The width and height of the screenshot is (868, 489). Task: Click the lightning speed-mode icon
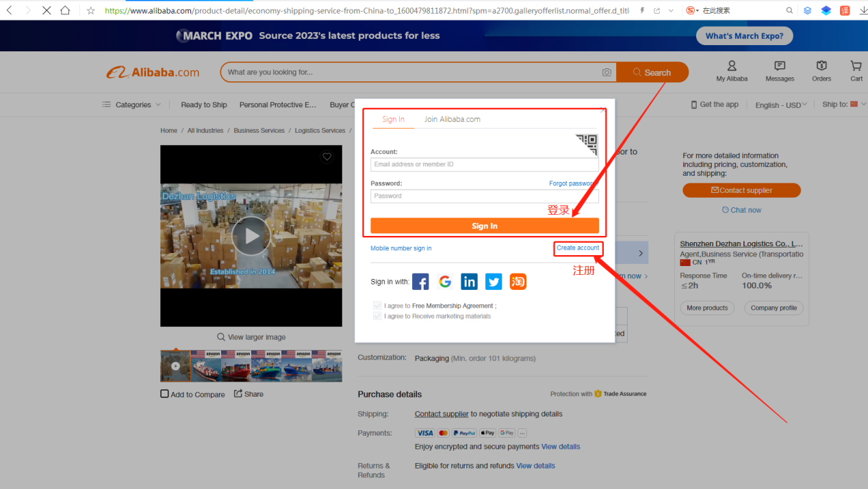(641, 10)
